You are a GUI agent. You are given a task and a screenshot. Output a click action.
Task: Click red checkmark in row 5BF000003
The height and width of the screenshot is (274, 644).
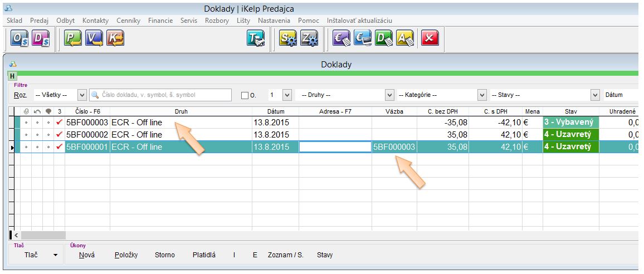tap(60, 122)
